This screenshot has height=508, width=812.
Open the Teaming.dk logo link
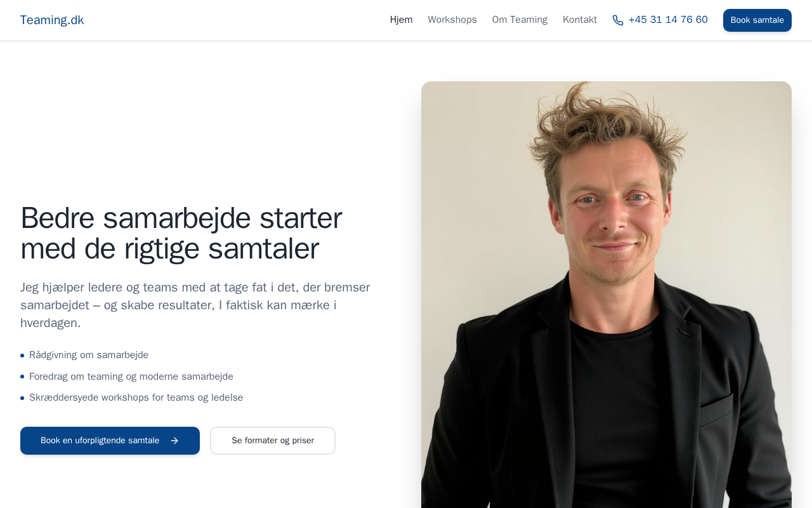[x=52, y=20]
